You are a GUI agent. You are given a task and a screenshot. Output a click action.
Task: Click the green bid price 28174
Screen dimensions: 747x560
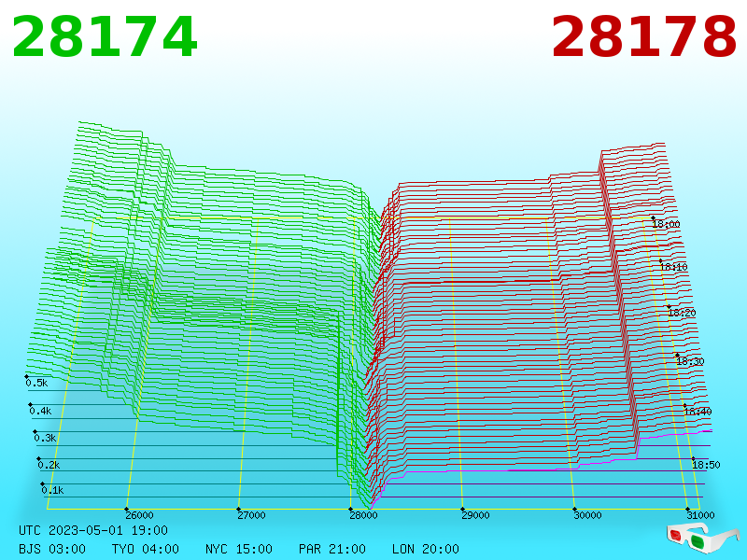coord(105,36)
